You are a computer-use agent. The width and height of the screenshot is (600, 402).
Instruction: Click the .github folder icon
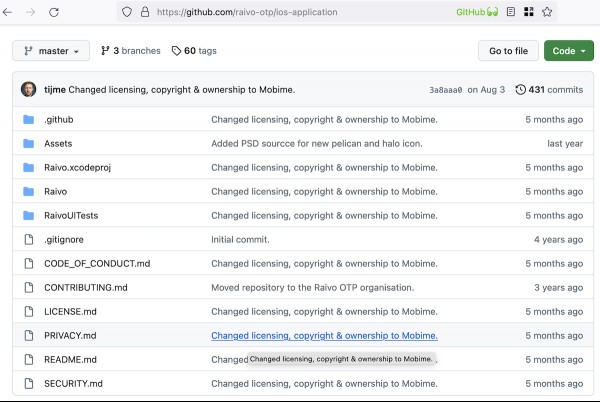coord(28,119)
